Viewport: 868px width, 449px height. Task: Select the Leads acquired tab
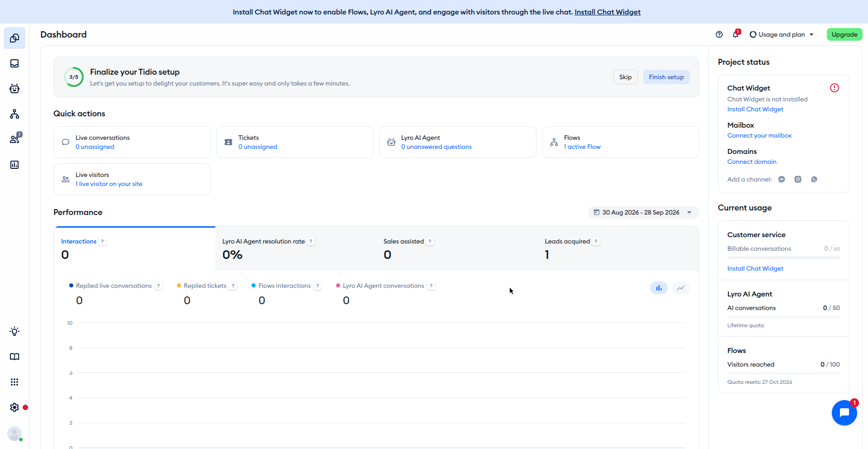coord(618,248)
